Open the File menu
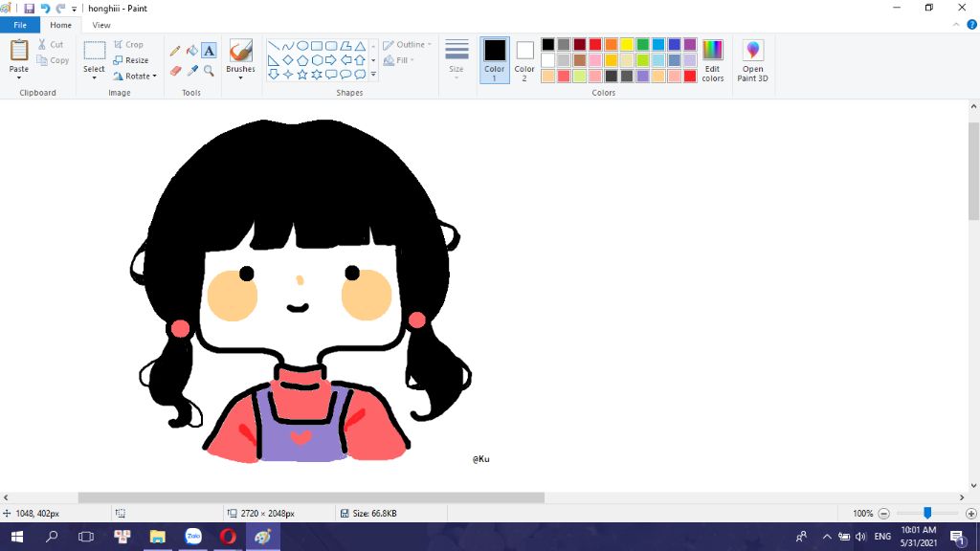Screen dimensions: 980x551 (20, 25)
